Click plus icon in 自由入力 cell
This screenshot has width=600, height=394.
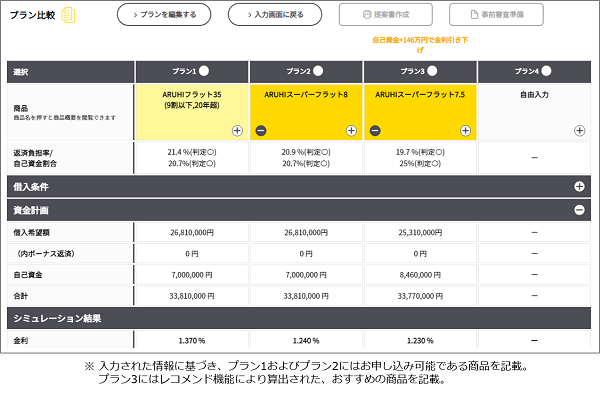[x=579, y=130]
